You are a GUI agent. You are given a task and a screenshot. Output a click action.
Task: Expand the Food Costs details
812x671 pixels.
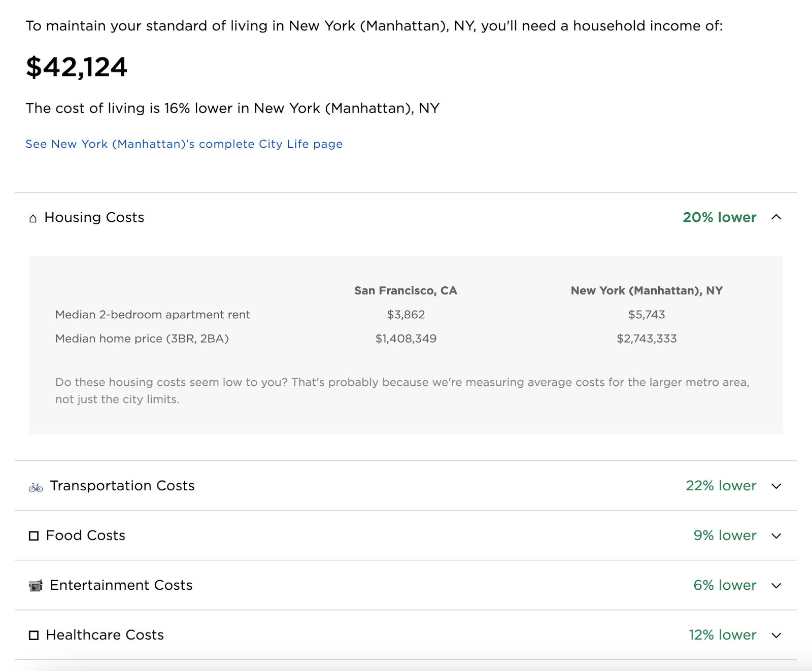coord(775,536)
